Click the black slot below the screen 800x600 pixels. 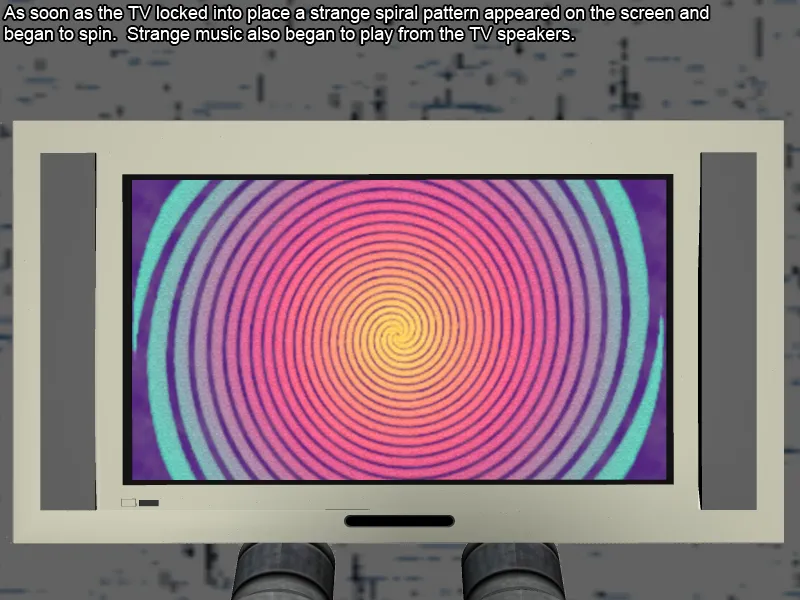click(399, 521)
